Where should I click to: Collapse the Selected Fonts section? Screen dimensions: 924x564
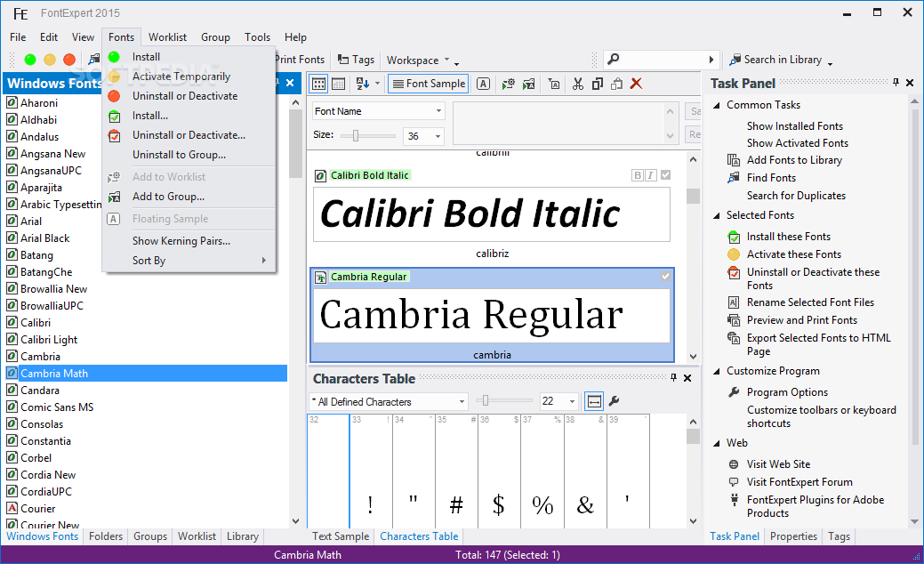click(717, 215)
